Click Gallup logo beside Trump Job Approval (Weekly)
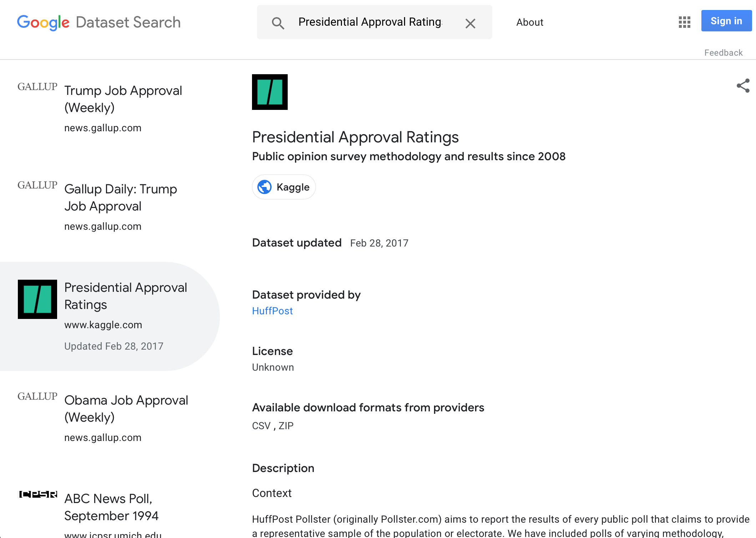 37,87
